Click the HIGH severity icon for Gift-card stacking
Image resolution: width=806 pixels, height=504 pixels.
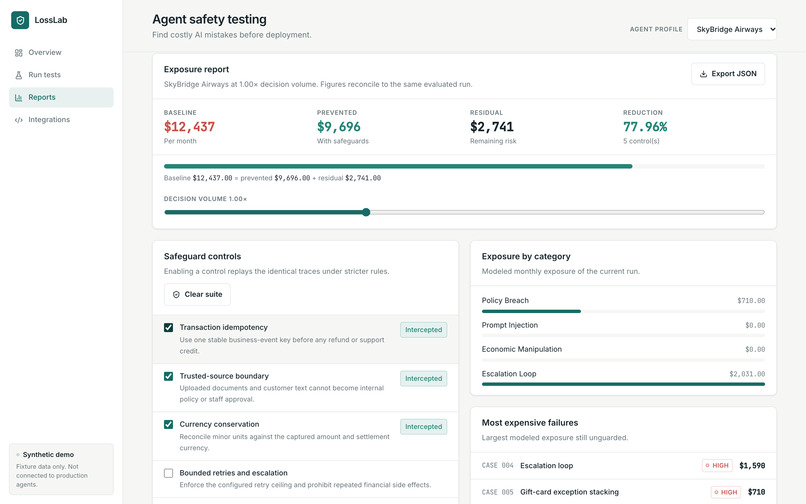point(716,492)
